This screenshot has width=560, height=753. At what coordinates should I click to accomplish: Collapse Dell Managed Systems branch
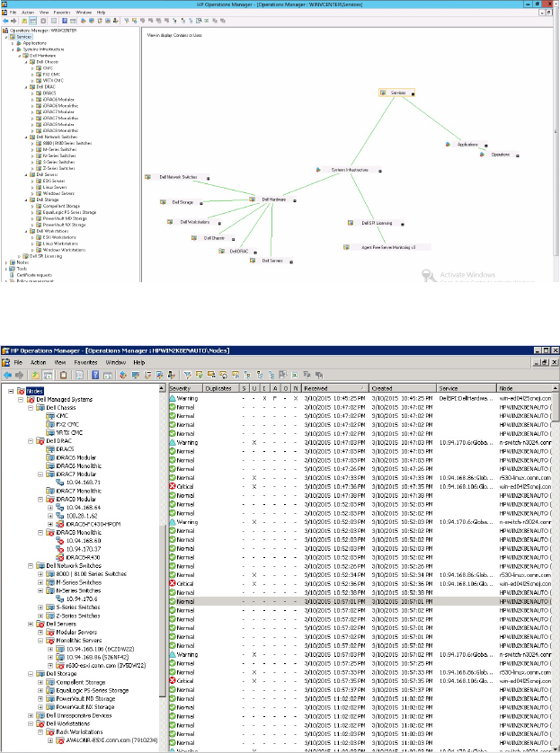pos(21,400)
